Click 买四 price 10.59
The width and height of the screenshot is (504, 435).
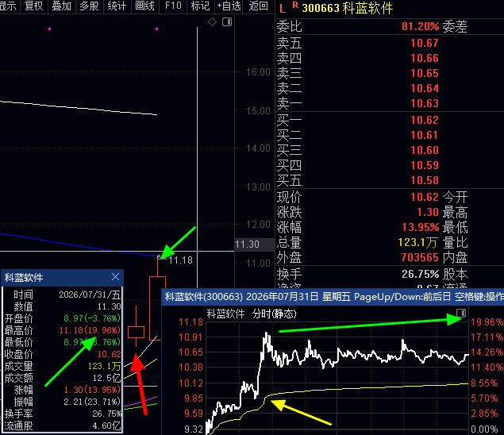tap(425, 166)
